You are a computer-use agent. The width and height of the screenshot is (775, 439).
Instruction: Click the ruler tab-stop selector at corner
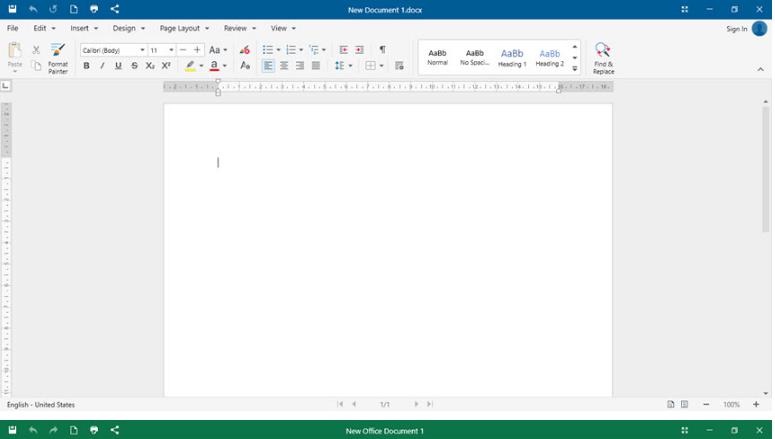tap(5, 86)
